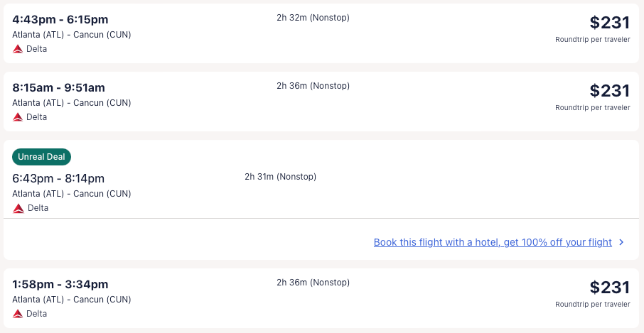Image resolution: width=644 pixels, height=333 pixels.
Task: Click Delta logo on 4:43pm flight
Action: [x=18, y=49]
